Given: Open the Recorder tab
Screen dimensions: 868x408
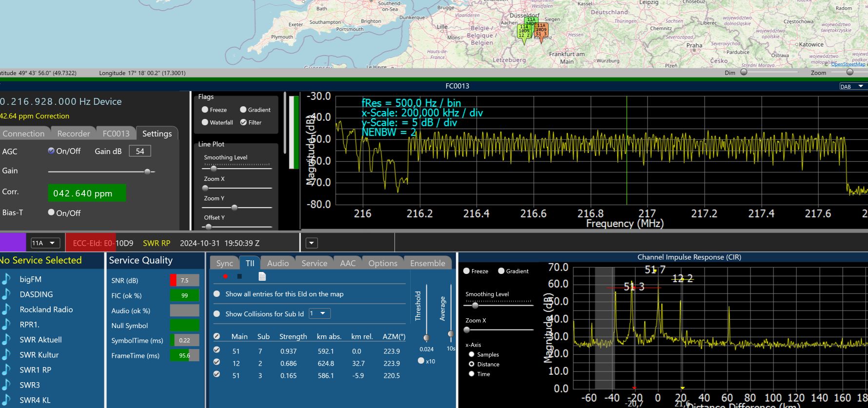Looking at the screenshot, I should (x=74, y=134).
